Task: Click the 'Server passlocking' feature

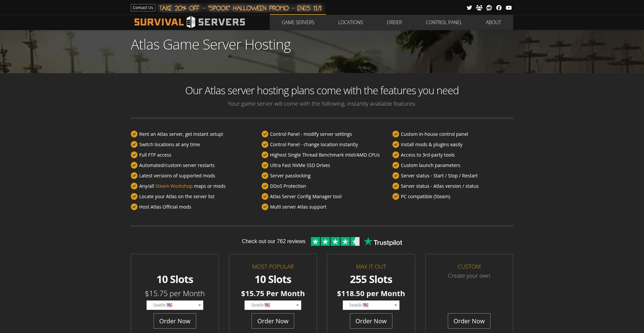Action: 290,176
